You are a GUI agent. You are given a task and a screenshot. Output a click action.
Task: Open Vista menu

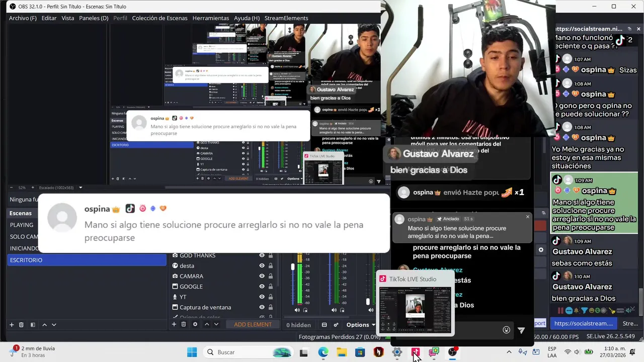[x=67, y=18]
